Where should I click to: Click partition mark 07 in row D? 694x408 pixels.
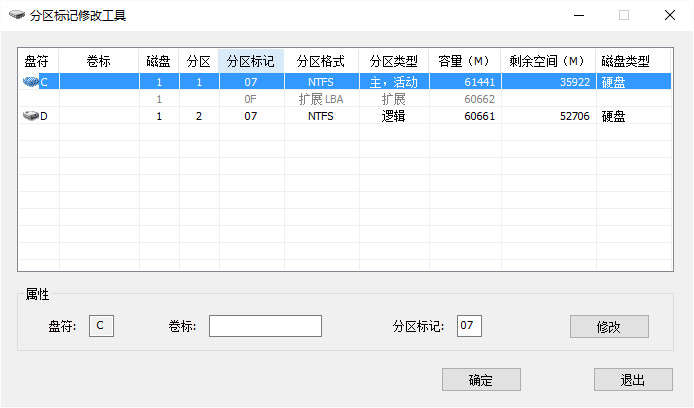coord(251,116)
